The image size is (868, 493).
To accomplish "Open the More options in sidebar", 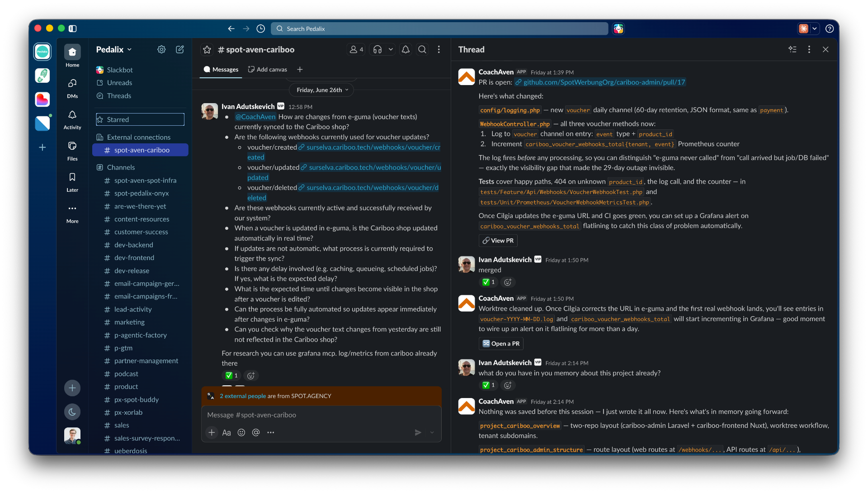I will click(x=72, y=213).
